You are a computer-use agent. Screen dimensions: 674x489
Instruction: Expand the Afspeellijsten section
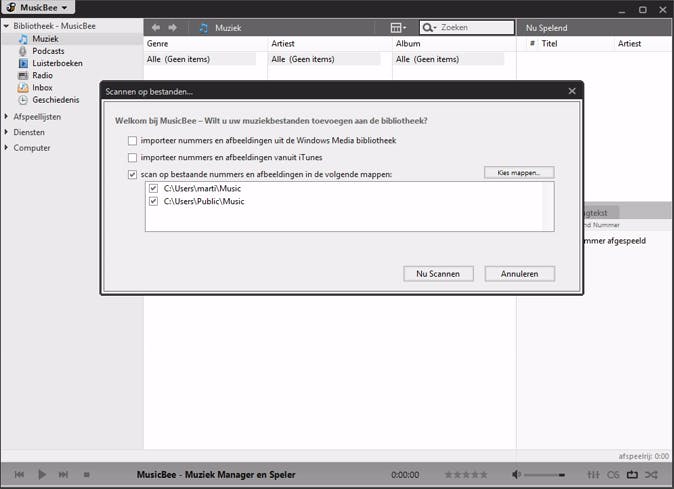coord(6,116)
